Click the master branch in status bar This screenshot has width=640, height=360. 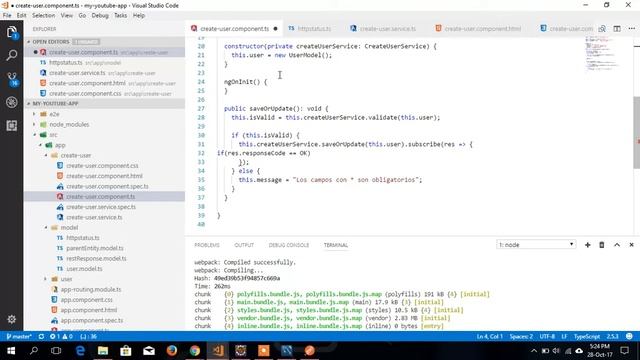click(x=19, y=337)
